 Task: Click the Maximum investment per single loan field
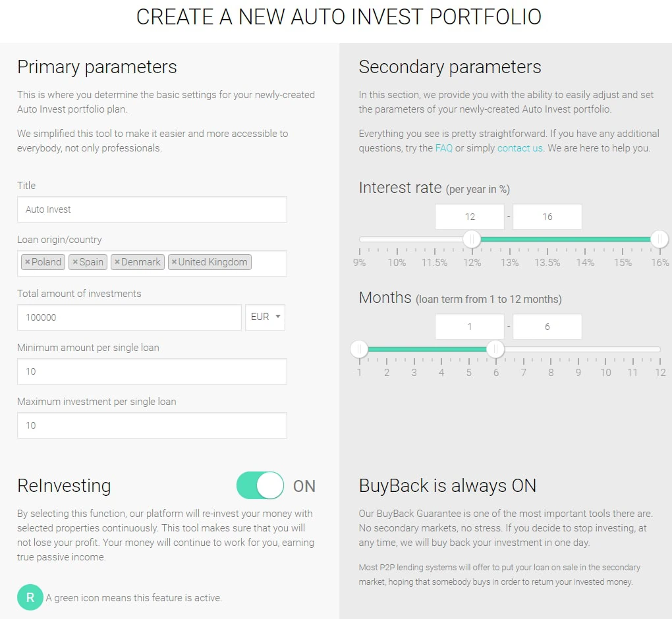[x=152, y=425]
